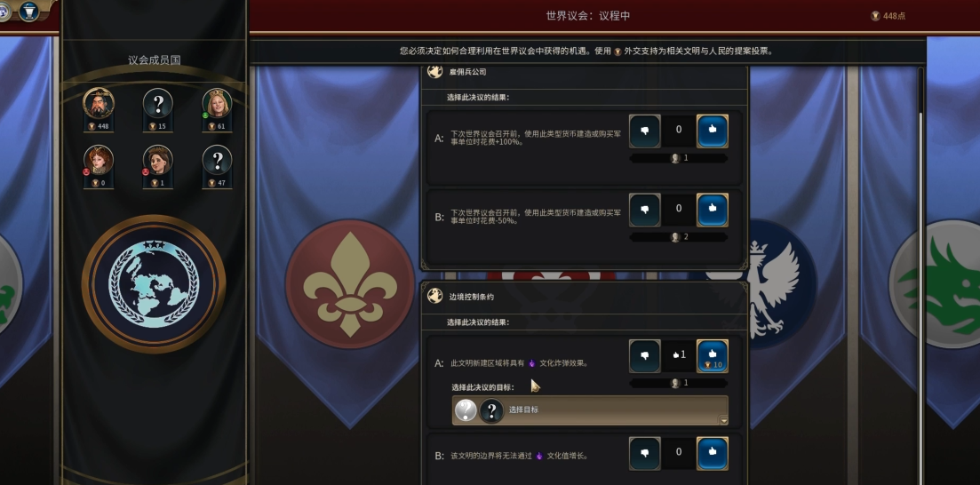Click the World Congress globe emblem
The image size is (980, 485).
[154, 283]
